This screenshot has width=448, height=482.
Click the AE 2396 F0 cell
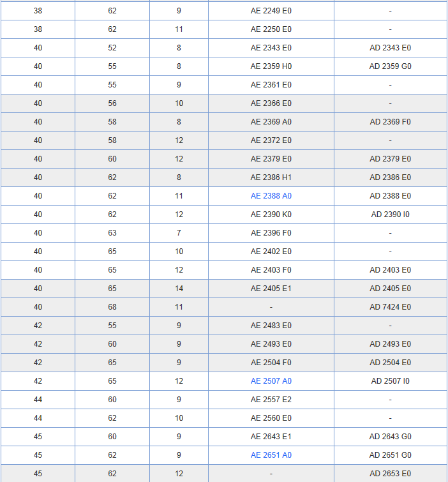[x=271, y=233]
